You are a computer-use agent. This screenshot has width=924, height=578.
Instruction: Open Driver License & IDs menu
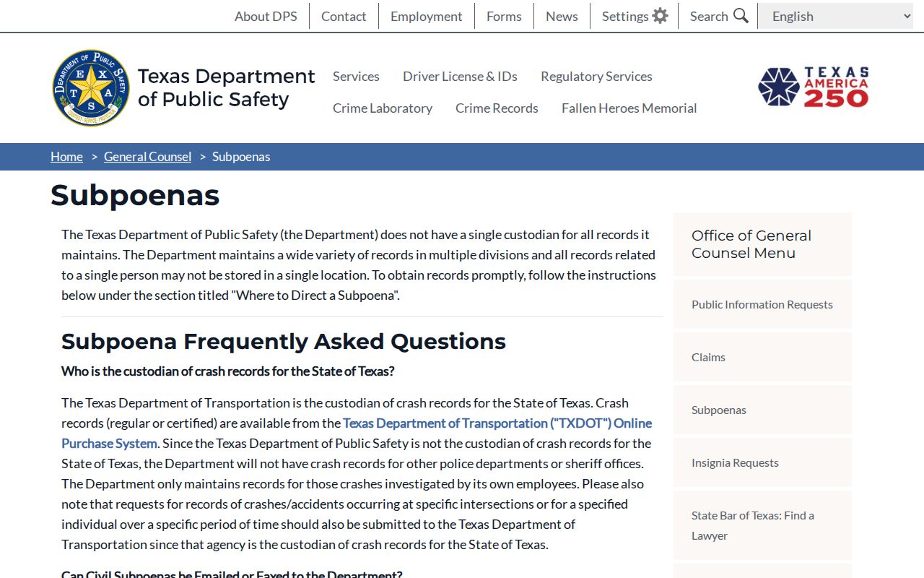(460, 76)
